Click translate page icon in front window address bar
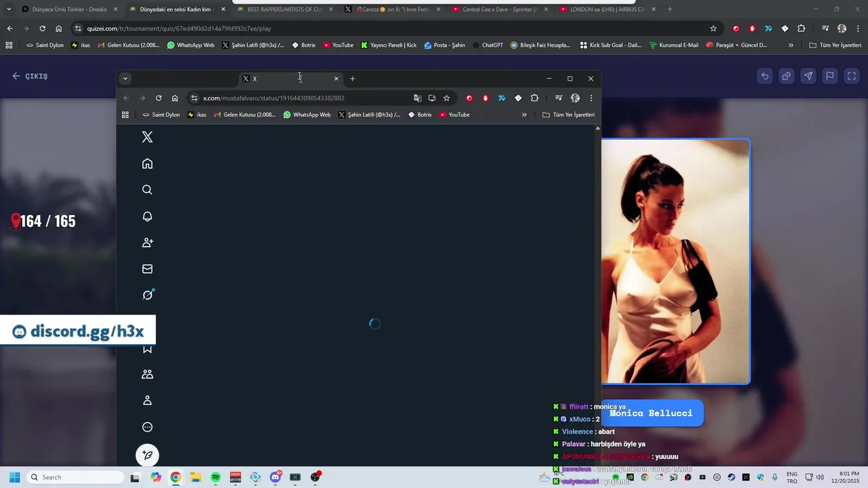 click(x=418, y=98)
